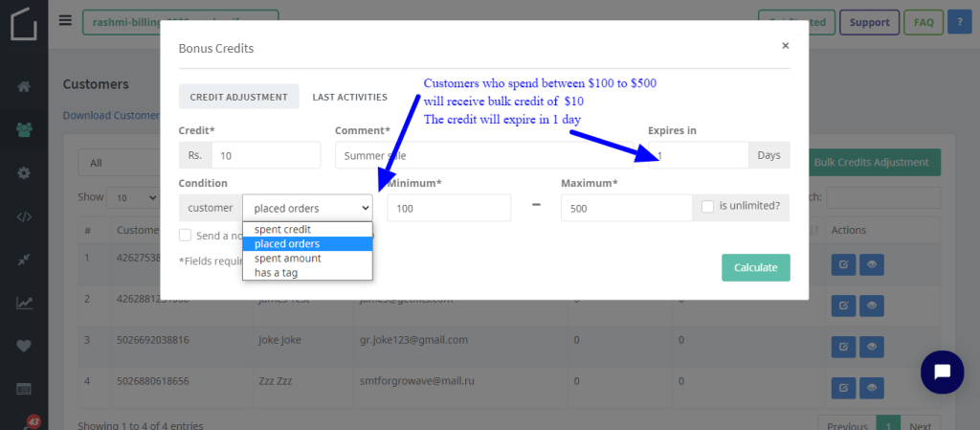Click the code brackets icon in sidebar

(24, 217)
